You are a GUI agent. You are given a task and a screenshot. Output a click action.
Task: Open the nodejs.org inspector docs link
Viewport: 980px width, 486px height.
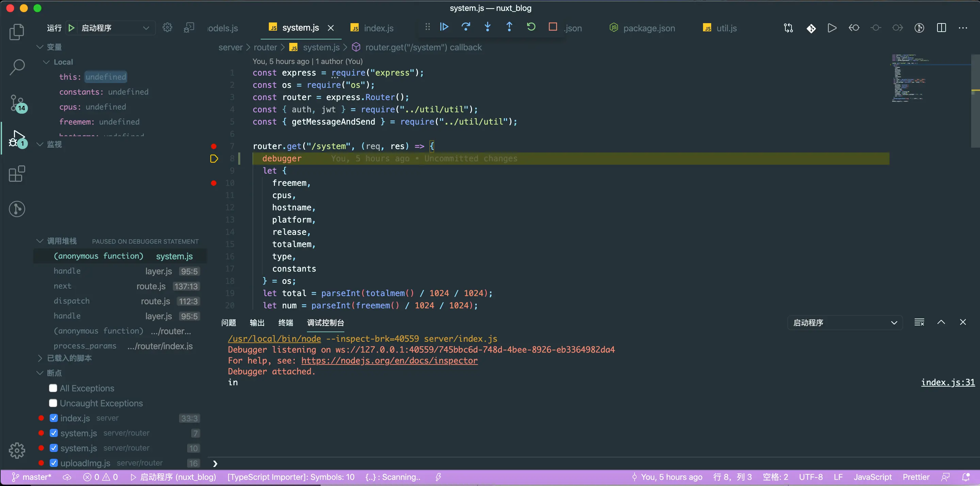click(x=389, y=360)
